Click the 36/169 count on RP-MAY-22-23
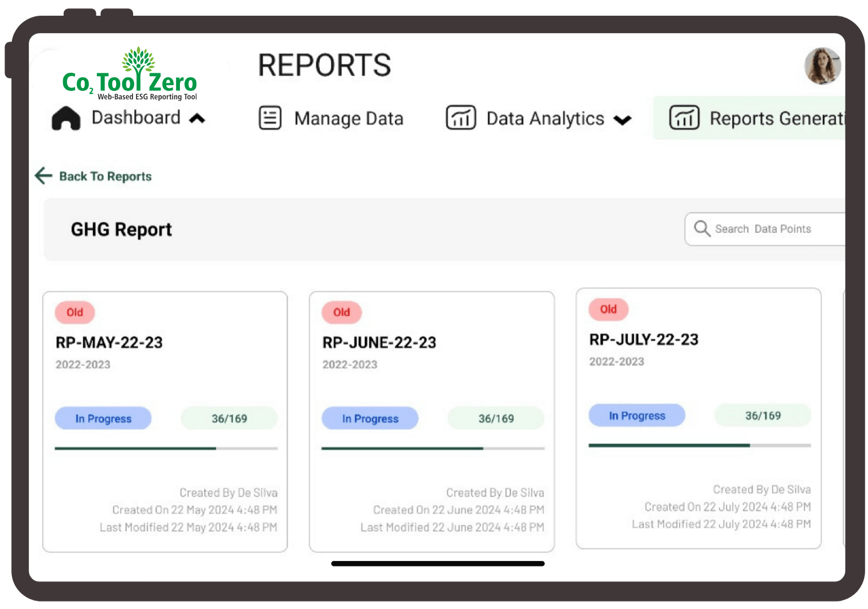868x609 pixels. point(229,418)
